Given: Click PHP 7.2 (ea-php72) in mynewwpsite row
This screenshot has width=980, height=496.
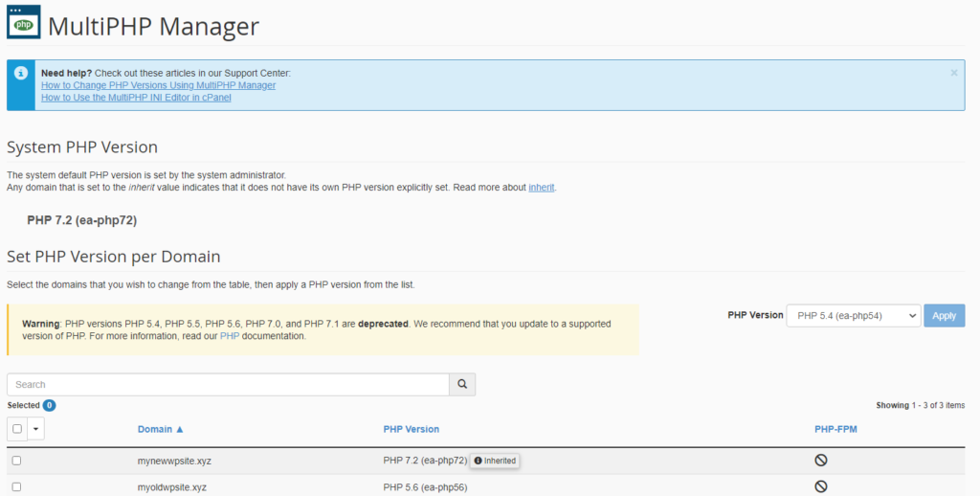Looking at the screenshot, I should tap(425, 461).
